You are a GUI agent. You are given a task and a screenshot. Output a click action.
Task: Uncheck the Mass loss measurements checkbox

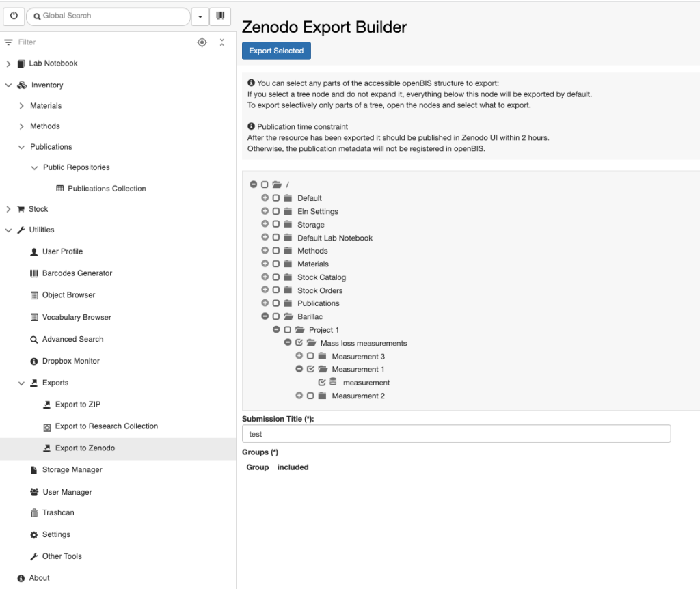pos(299,343)
